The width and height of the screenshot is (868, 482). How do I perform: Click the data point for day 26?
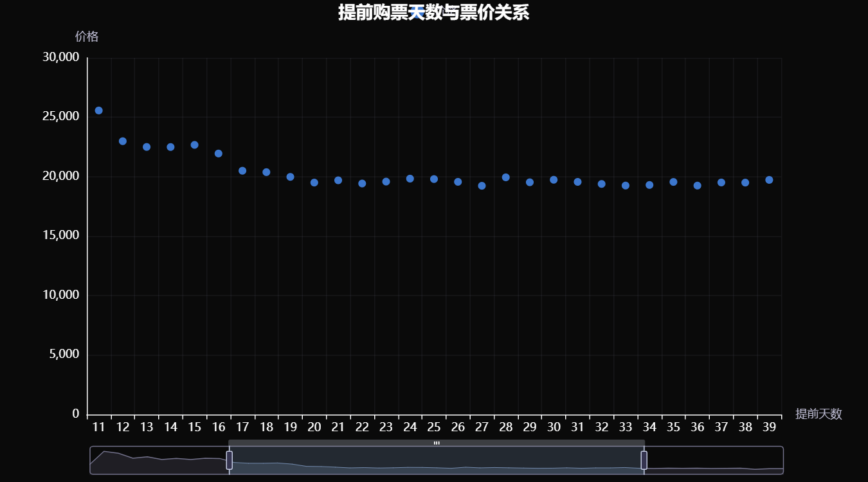coord(458,182)
